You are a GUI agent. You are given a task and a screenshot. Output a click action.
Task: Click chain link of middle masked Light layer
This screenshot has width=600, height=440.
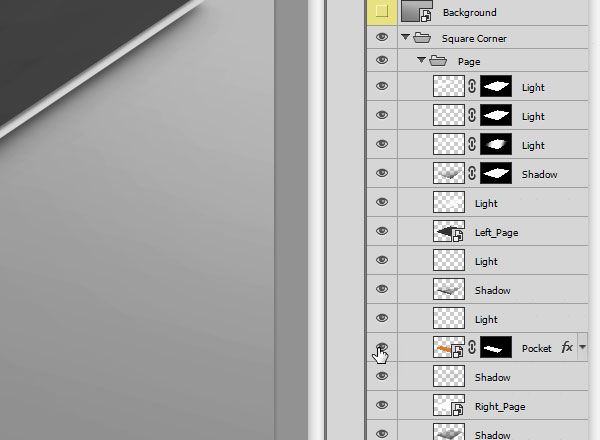(472, 115)
